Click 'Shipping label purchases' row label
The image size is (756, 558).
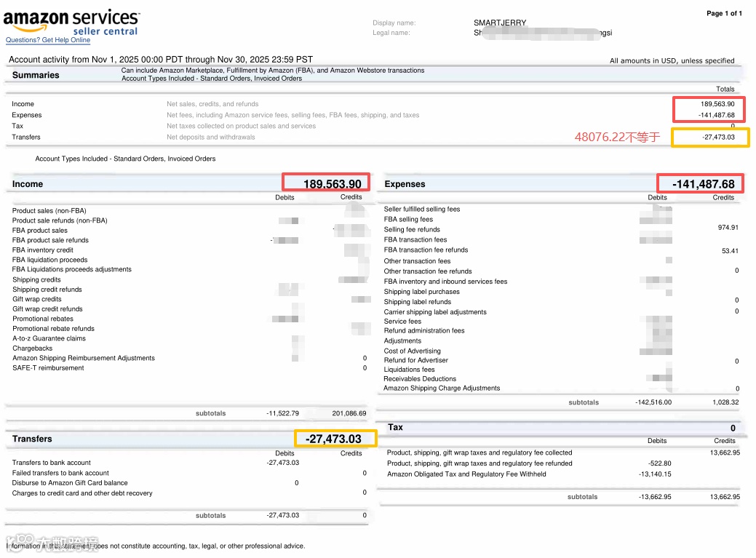click(x=422, y=292)
